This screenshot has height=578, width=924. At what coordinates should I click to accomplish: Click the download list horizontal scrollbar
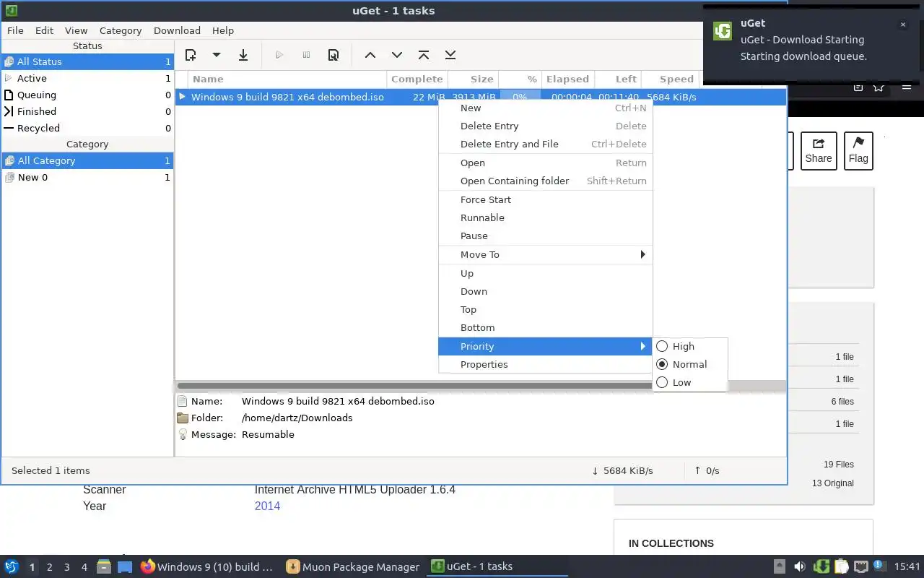coord(415,386)
